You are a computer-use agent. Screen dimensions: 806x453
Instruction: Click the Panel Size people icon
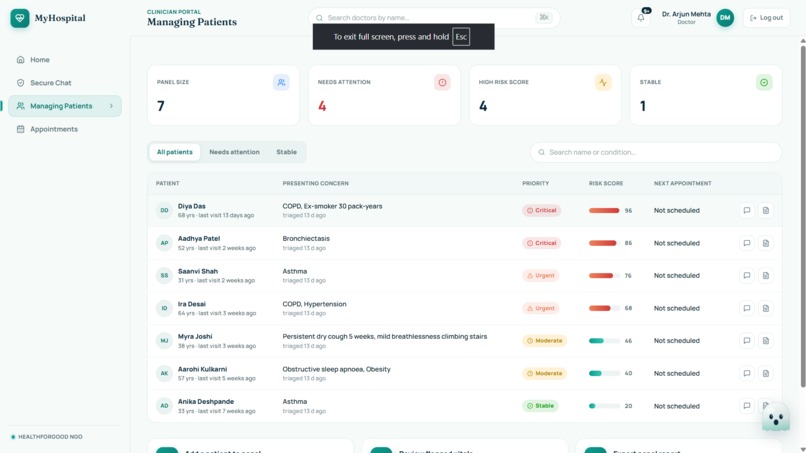281,82
